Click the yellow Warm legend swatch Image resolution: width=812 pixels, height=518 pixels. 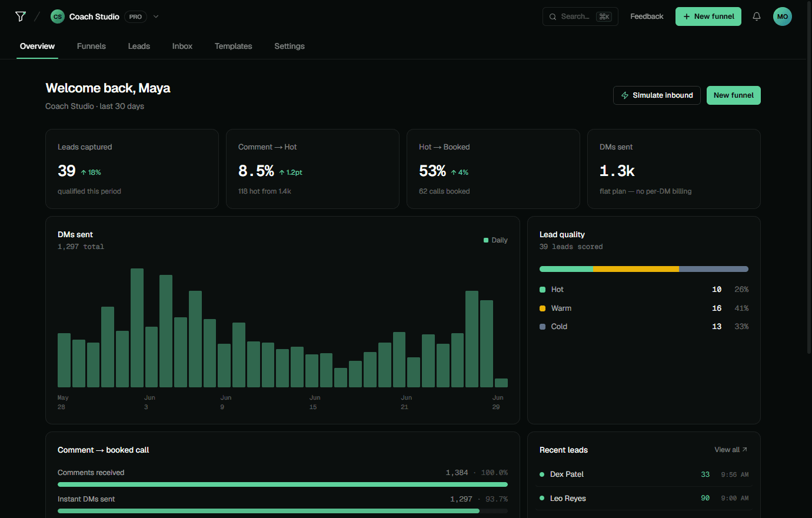coord(543,308)
